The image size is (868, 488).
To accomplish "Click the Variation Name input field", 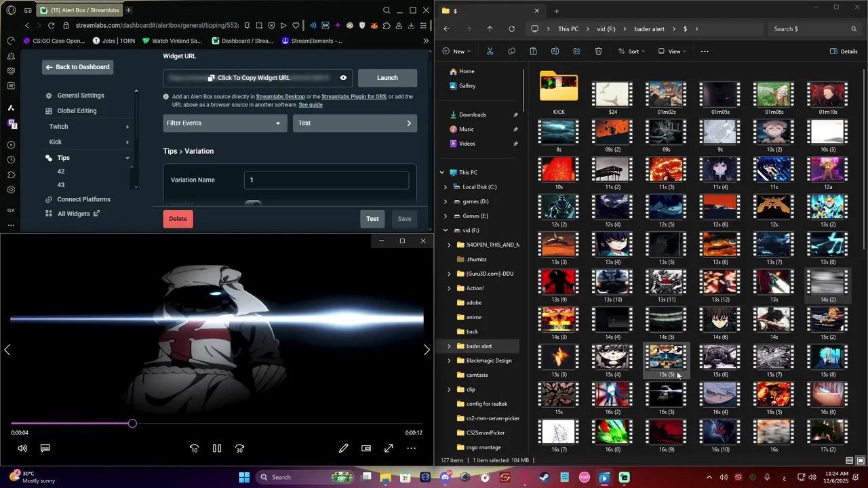I will (x=326, y=180).
